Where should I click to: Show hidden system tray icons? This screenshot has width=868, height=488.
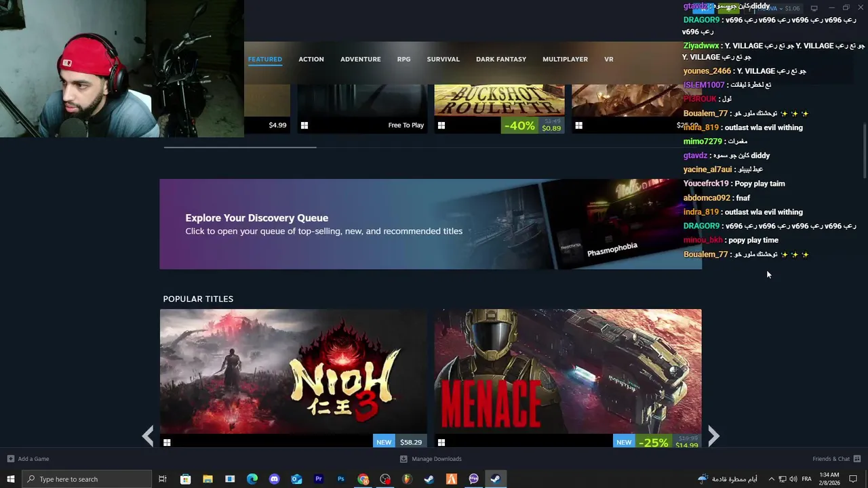pyautogui.click(x=771, y=479)
